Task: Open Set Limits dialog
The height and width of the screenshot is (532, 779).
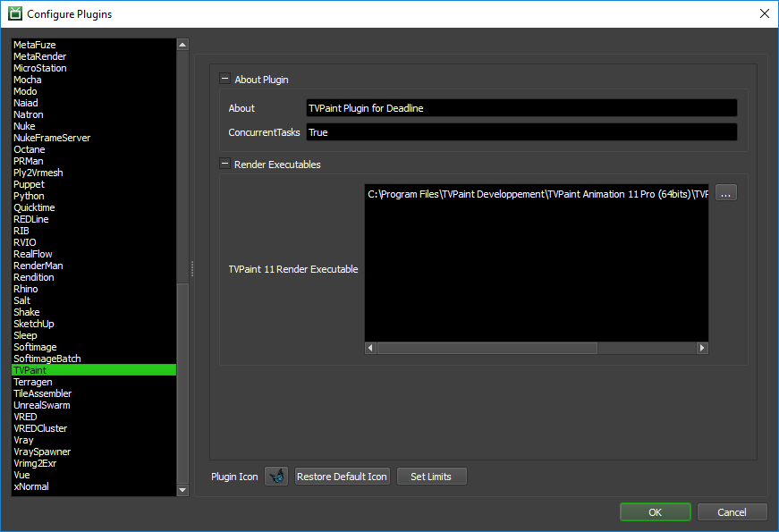Action: 431,477
